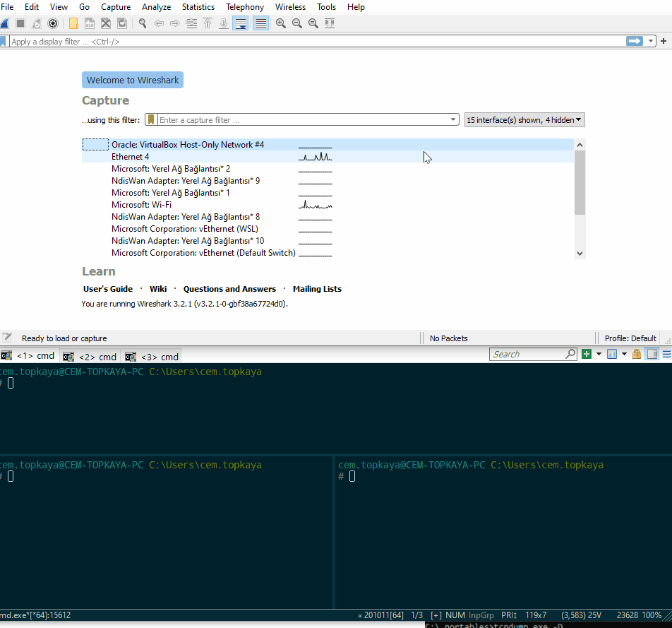Go to next packet arrow
Image resolution: width=672 pixels, height=628 pixels.
(175, 23)
